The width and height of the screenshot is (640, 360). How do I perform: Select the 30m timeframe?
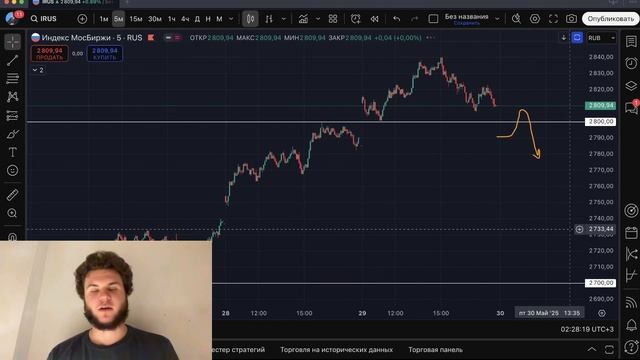[x=155, y=19]
